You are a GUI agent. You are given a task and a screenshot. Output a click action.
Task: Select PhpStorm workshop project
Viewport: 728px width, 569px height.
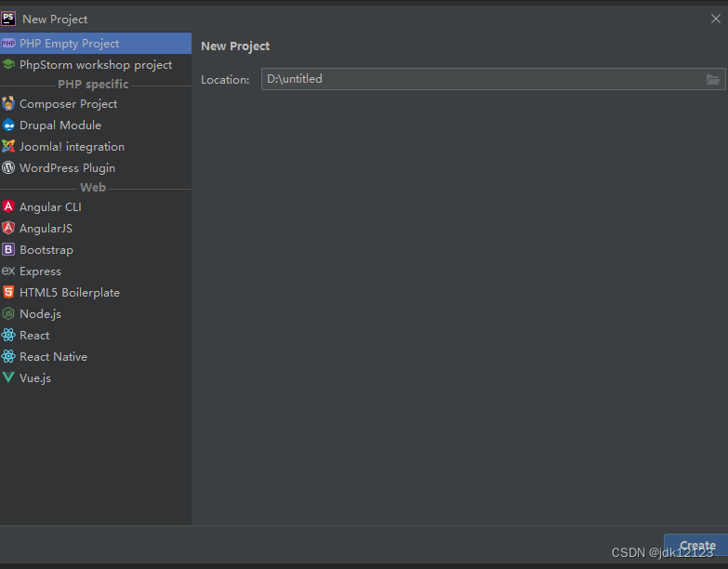(96, 64)
